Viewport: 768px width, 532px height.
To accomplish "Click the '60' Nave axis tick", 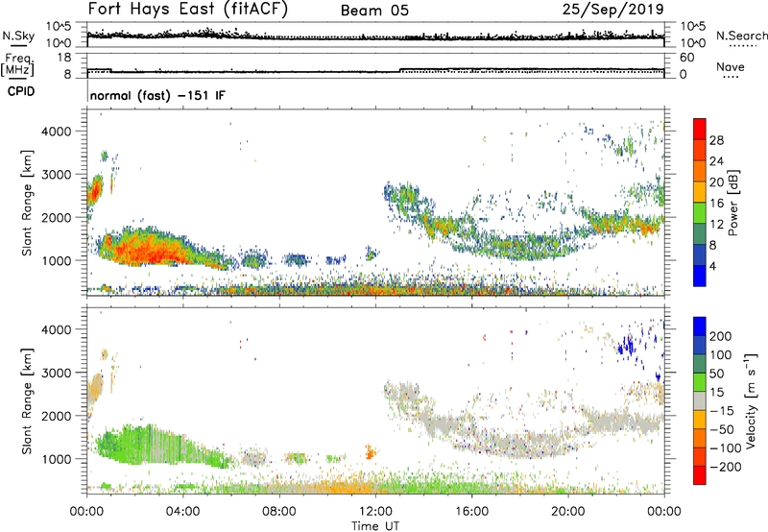I will tap(686, 58).
